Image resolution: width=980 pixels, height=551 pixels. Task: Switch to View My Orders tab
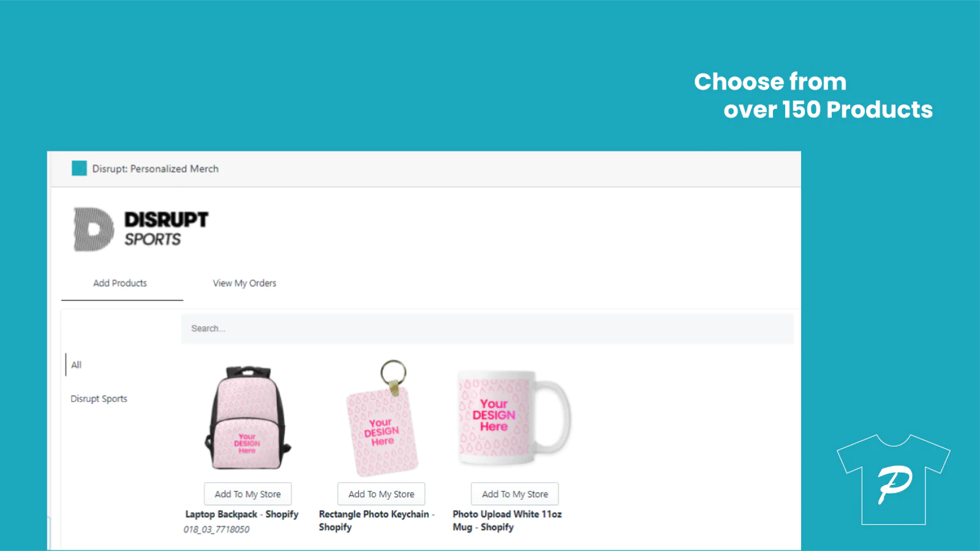(244, 283)
